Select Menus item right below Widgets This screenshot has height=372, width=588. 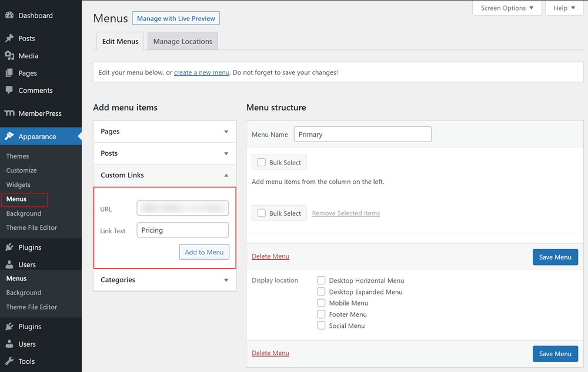16,199
